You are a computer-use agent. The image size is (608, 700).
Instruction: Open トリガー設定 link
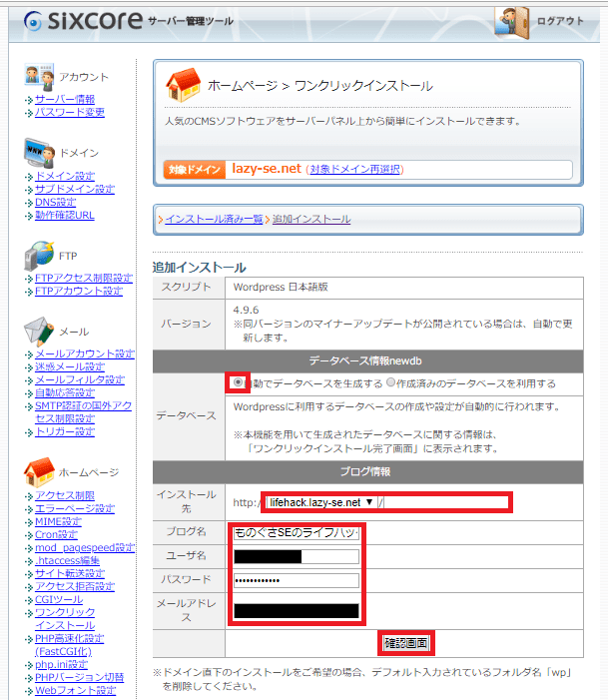65,431
